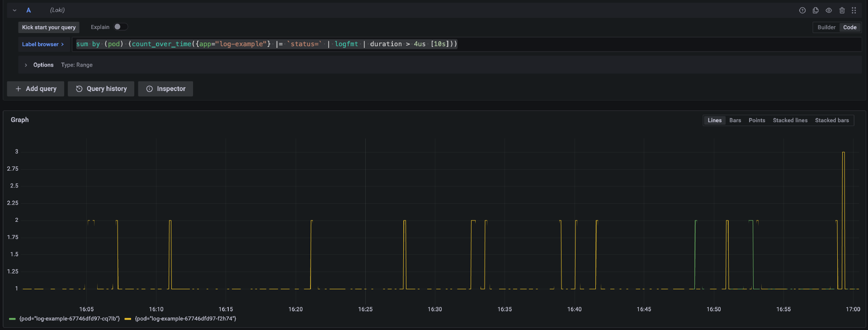Viewport: 868px width, 330px height.
Task: Click the drag handle dots for query A
Action: [854, 10]
